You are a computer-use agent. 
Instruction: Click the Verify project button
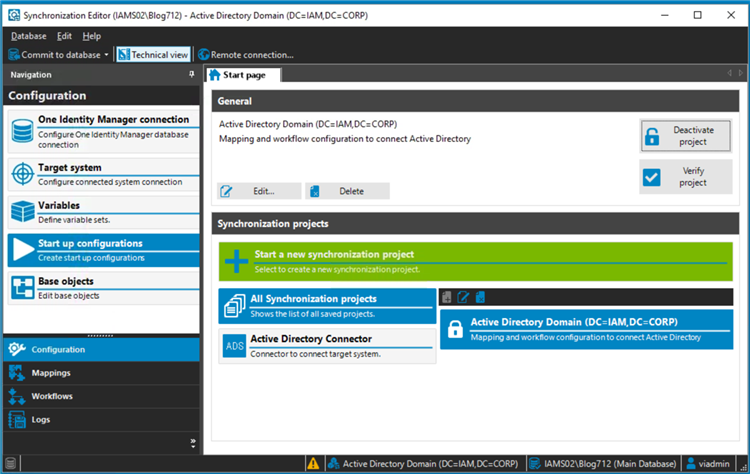tap(685, 177)
